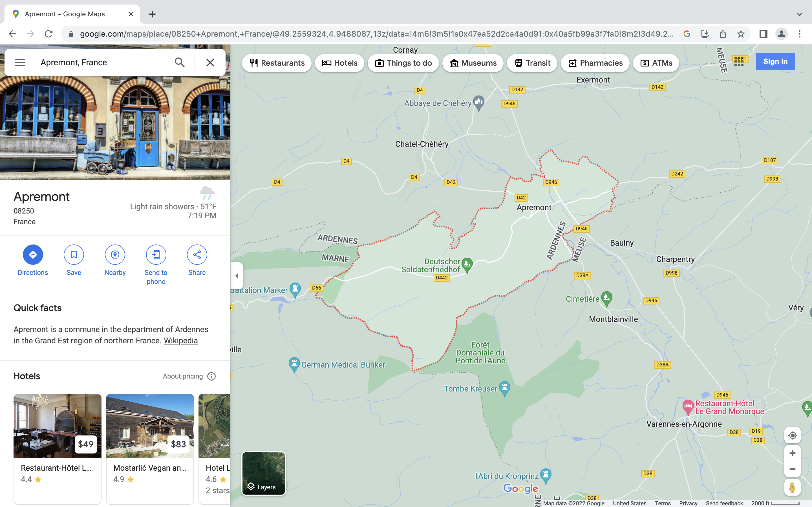
Task: Zoom in the map with plus
Action: click(792, 453)
